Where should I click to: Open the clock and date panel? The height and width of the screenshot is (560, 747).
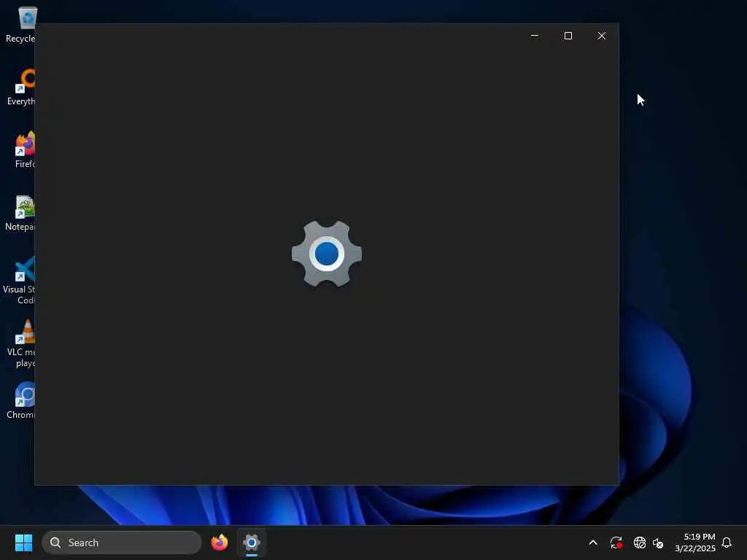pyautogui.click(x=694, y=542)
